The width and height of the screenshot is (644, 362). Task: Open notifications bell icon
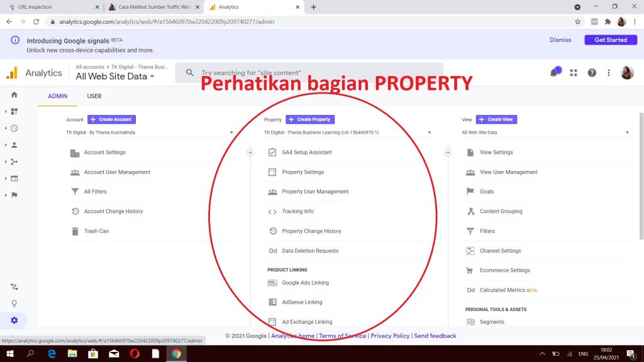click(x=553, y=73)
